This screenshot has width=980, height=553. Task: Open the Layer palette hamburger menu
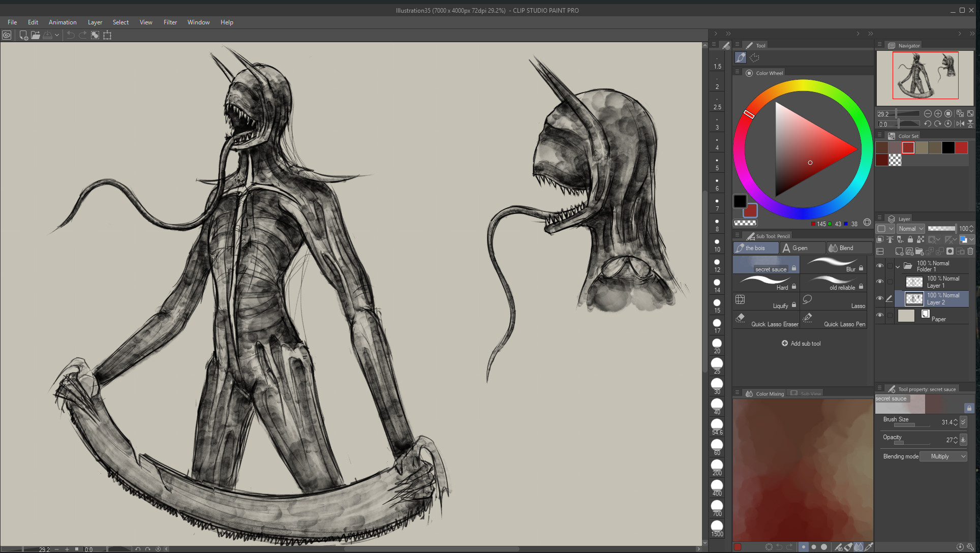[879, 219]
